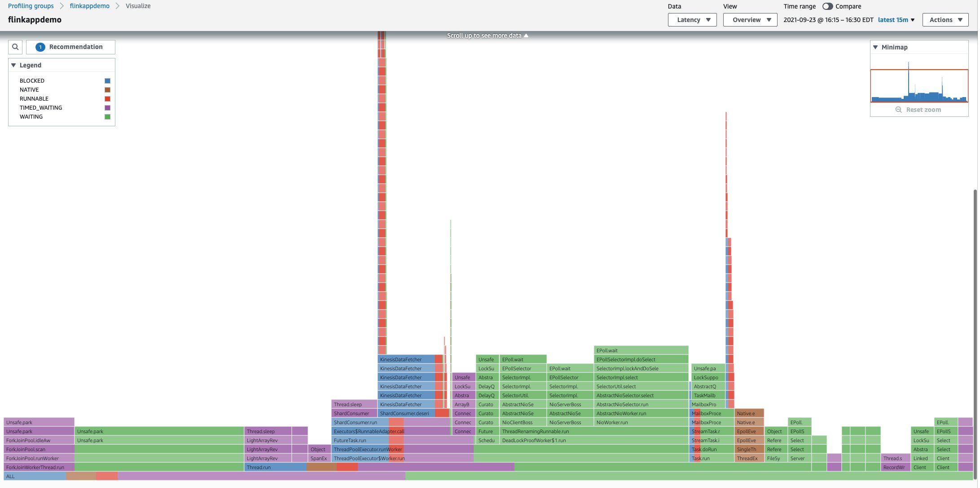Select the flinkappdemo breadcrumb menu
980x488 pixels.
(x=89, y=6)
